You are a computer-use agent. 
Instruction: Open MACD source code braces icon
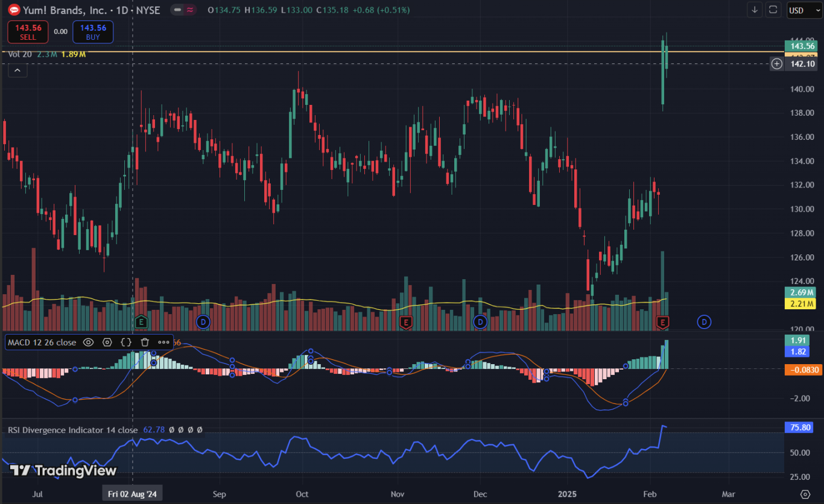click(x=126, y=342)
